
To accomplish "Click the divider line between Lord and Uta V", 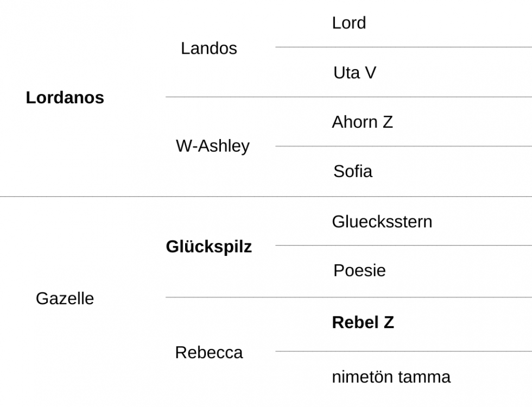I will 403,47.
